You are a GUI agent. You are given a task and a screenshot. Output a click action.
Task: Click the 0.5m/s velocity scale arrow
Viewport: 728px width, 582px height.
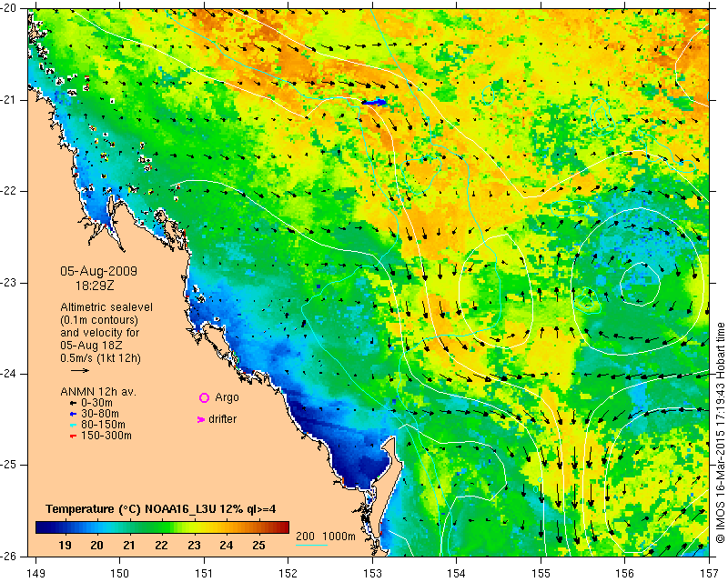tap(80, 370)
